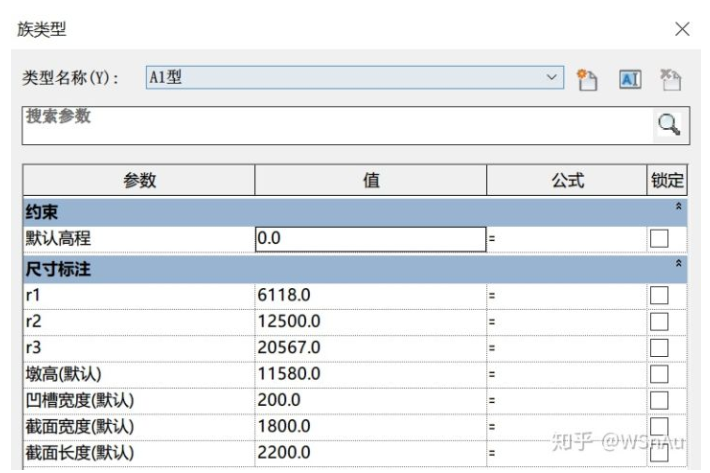Collapse the 尺寸标注 parameter group
Image resolution: width=710 pixels, height=473 pixels.
point(679,264)
